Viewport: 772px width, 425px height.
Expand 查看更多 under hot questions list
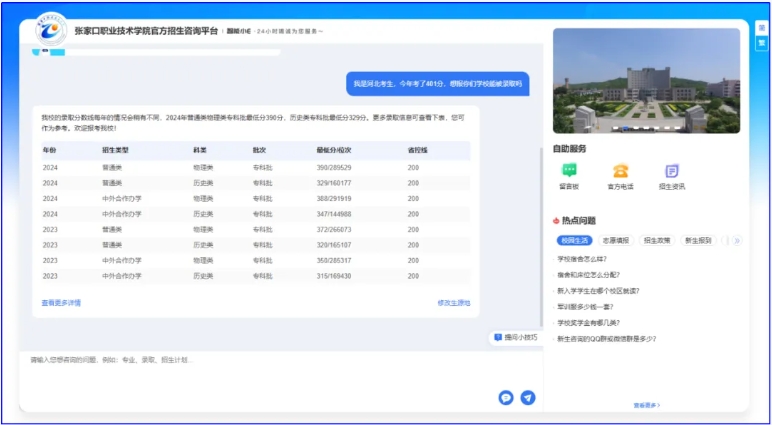coord(646,405)
